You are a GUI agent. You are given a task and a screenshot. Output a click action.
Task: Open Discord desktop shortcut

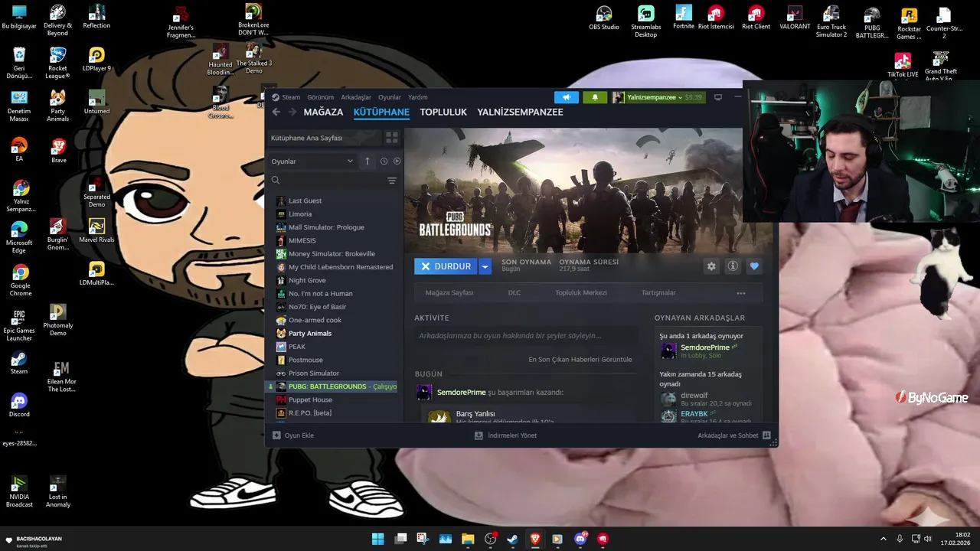pos(19,405)
